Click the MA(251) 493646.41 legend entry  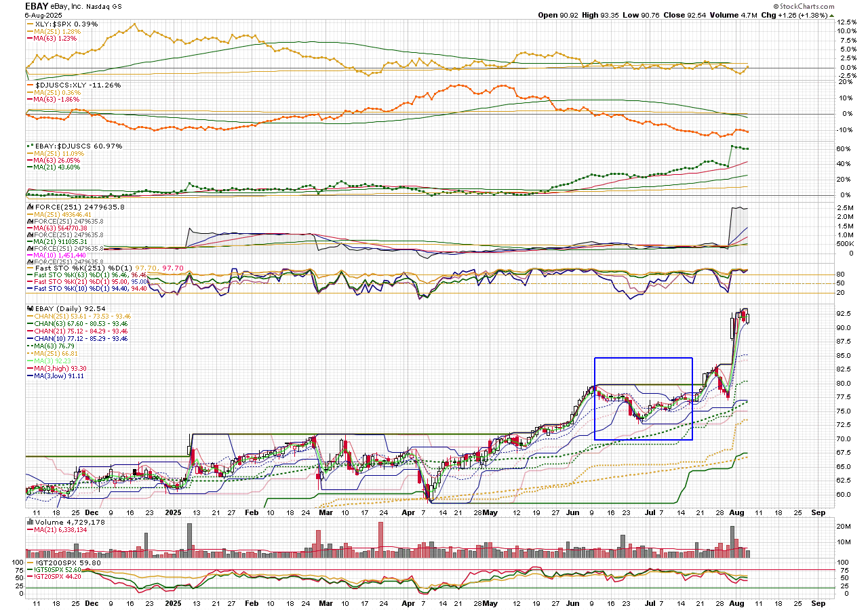tap(58, 214)
